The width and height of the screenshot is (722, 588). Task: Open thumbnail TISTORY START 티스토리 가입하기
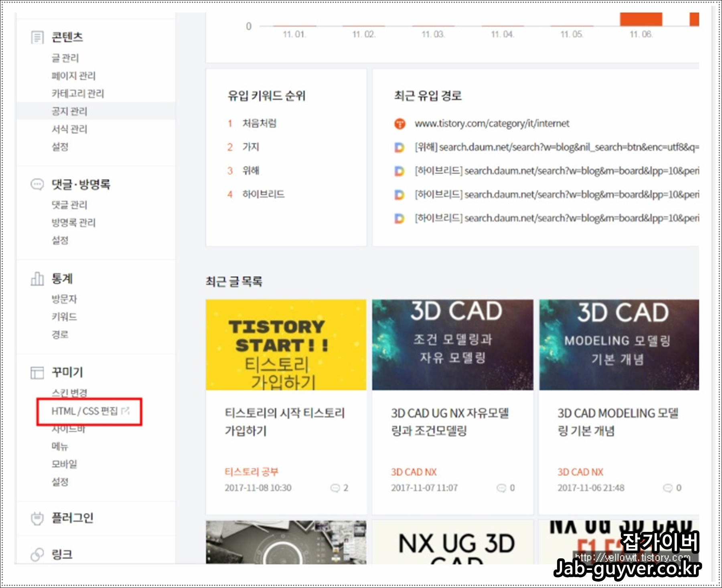pyautogui.click(x=286, y=345)
